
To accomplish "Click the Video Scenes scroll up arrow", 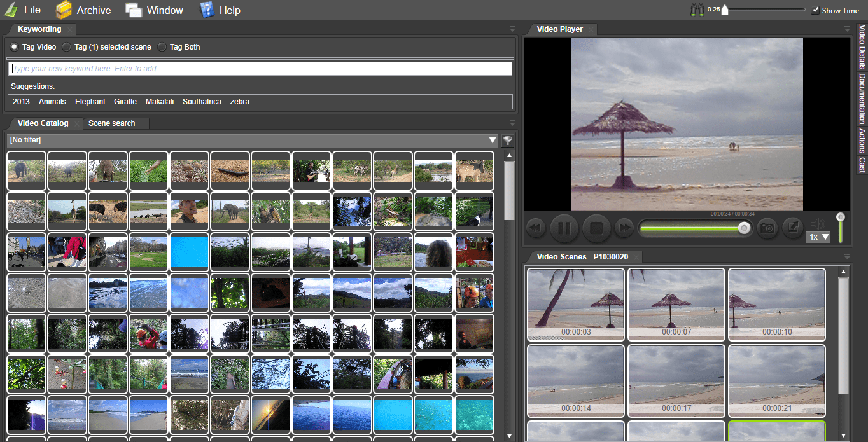I will pos(844,272).
